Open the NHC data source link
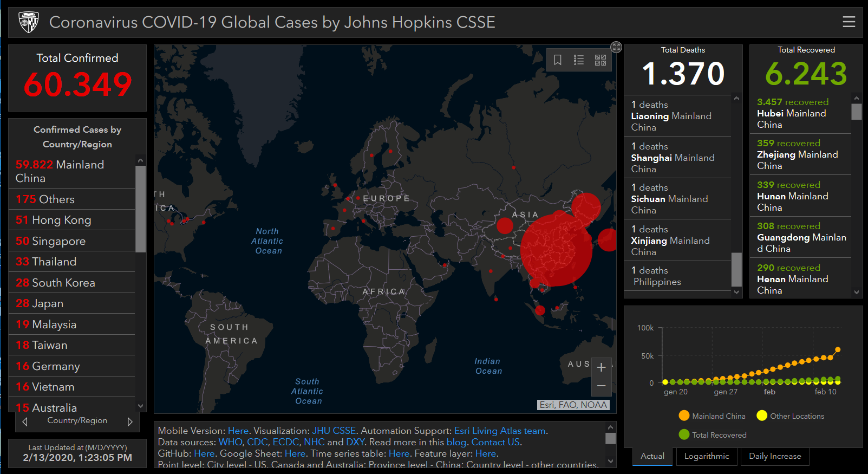 pos(314,442)
